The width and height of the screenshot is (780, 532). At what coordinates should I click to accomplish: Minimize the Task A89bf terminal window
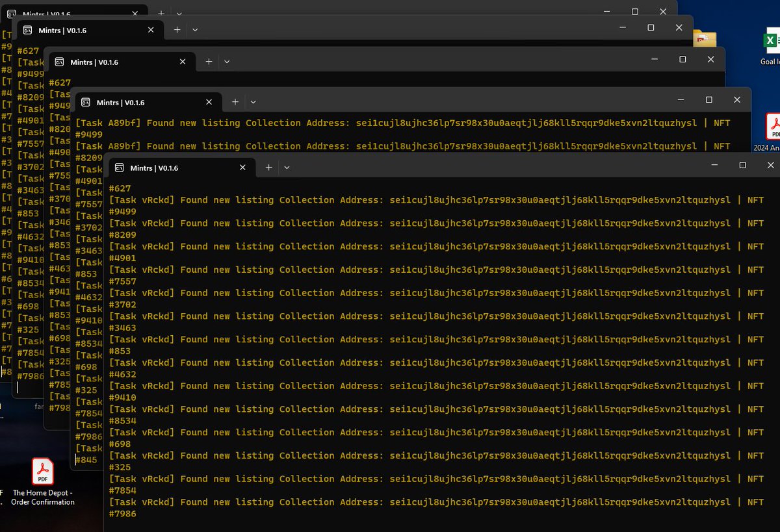681,99
